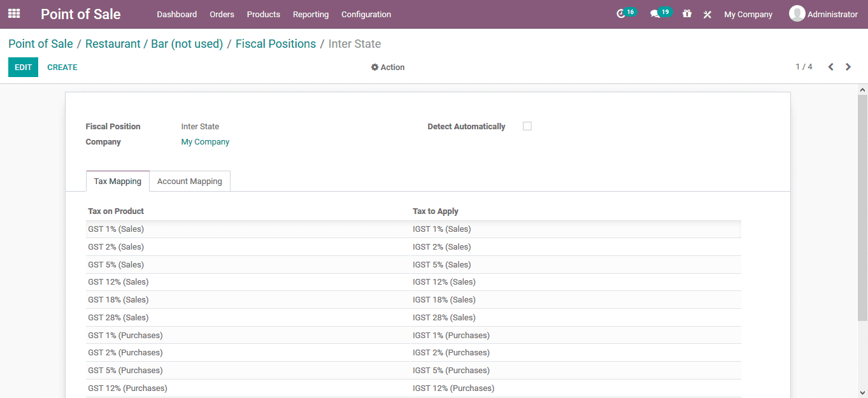This screenshot has height=398, width=868.
Task: Click the EDIT button
Action: [x=23, y=67]
